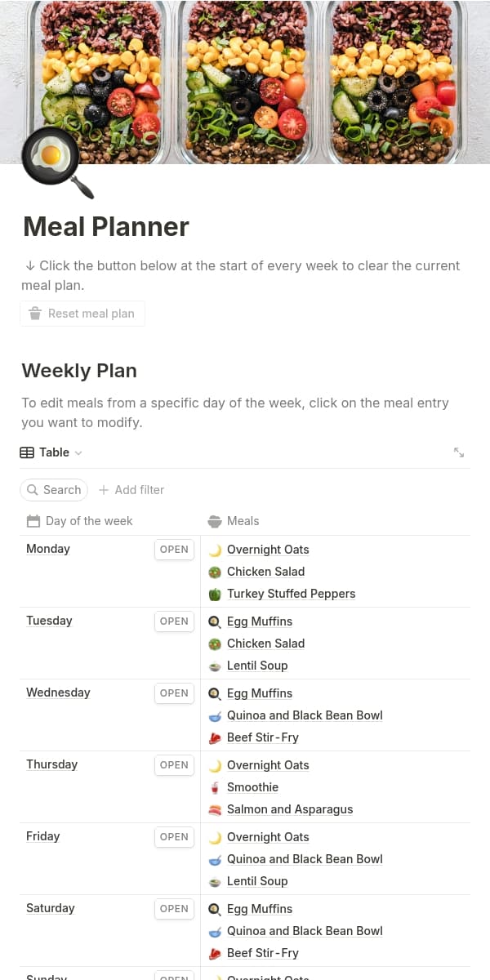The width and height of the screenshot is (490, 980).
Task: Open Quinoa and Black Bean Bowl on Friday
Action: 305,859
